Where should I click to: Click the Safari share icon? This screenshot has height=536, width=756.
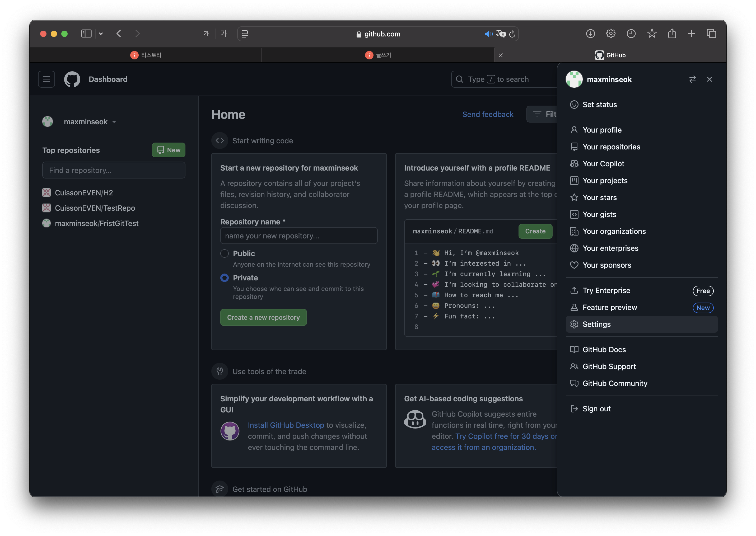coord(672,34)
